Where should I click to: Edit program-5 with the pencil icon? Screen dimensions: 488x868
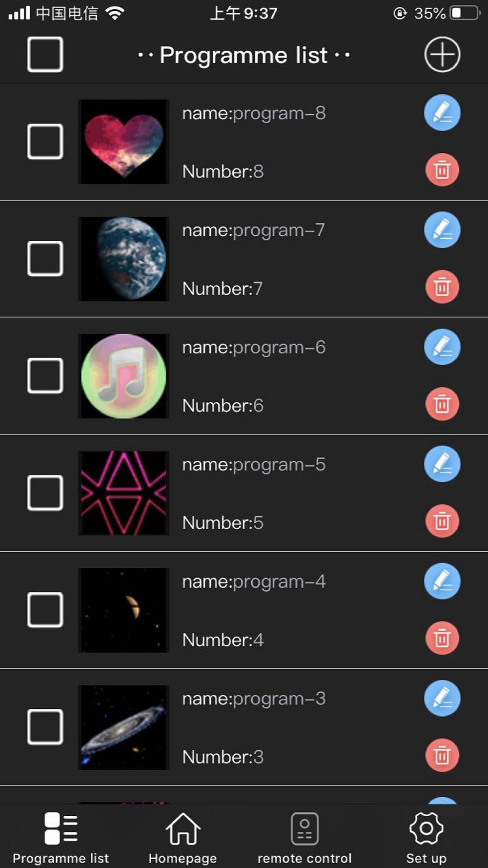[x=442, y=464]
